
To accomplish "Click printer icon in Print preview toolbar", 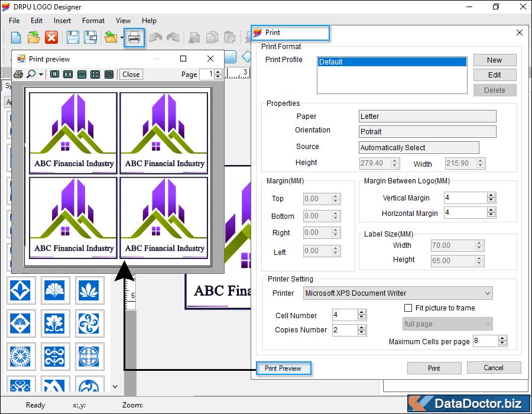I will coord(18,75).
